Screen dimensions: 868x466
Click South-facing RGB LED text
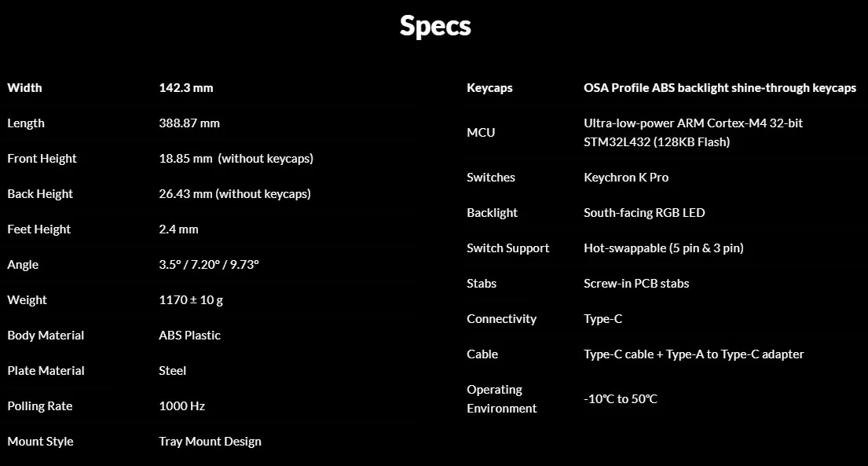(644, 213)
